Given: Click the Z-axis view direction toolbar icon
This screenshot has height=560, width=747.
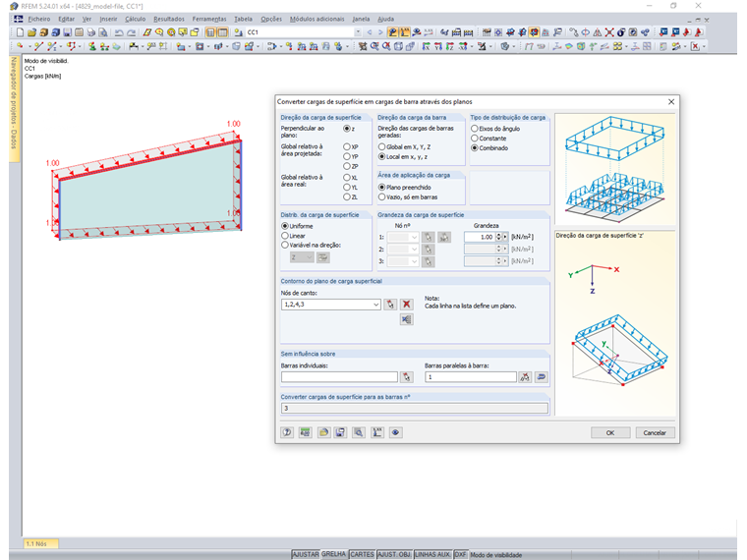Looking at the screenshot, I should (x=450, y=46).
